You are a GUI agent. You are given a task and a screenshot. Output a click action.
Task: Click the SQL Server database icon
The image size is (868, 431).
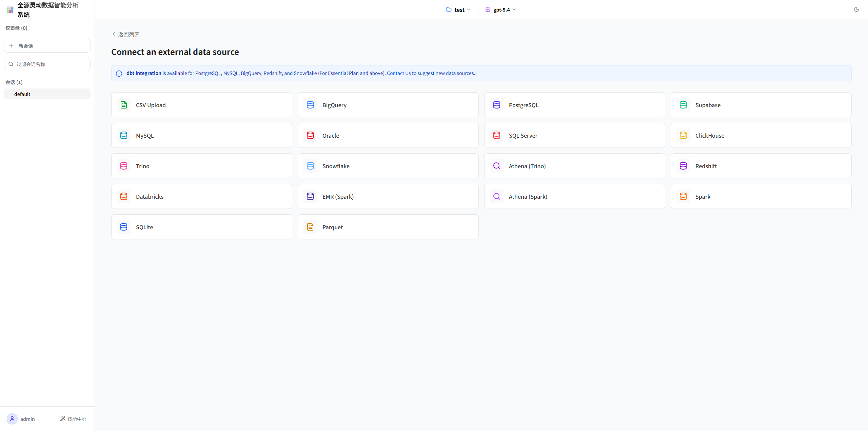tap(497, 135)
